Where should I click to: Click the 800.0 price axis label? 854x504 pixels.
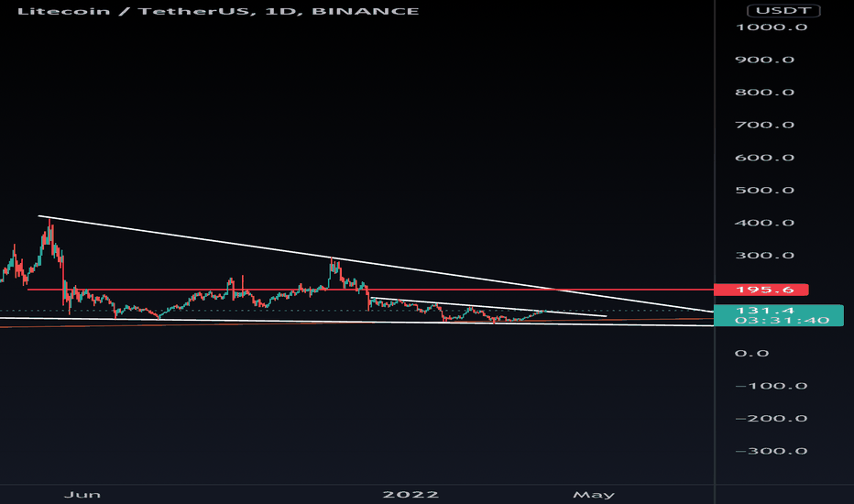pyautogui.click(x=765, y=92)
